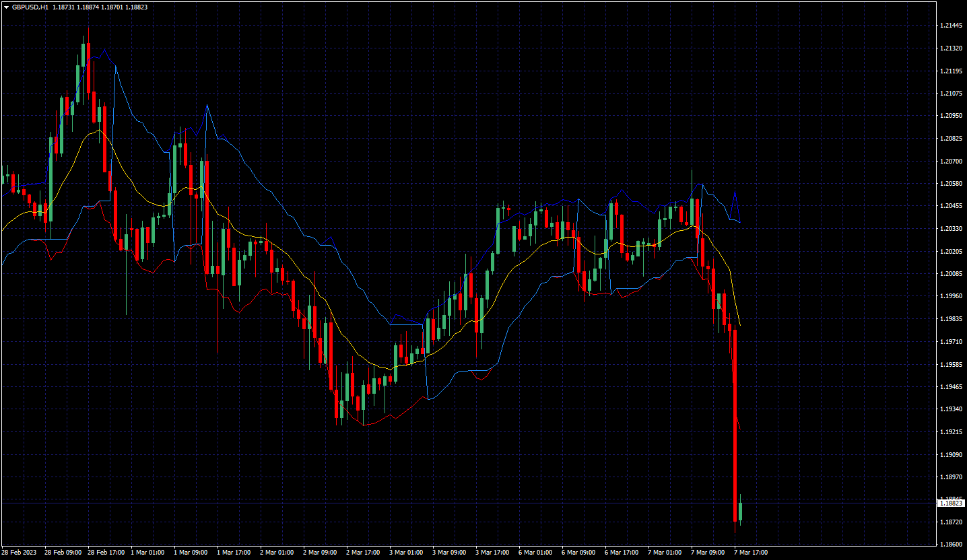Select the high value 1.18874 in the header
Viewport: 967px width, 560px height.
[87, 7]
